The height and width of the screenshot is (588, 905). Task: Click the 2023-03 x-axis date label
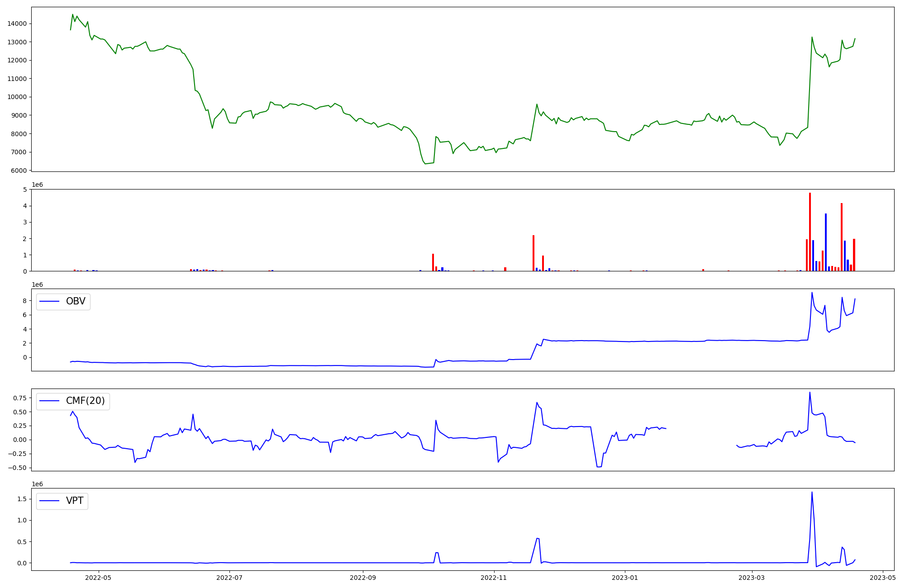(752, 578)
